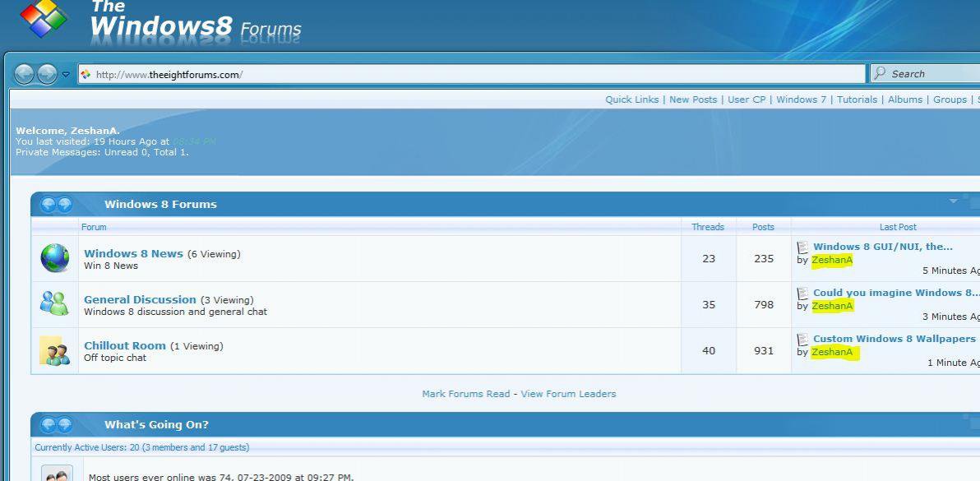The height and width of the screenshot is (481, 980).
Task: Click the magnifier icon in the search box
Action: [x=880, y=74]
